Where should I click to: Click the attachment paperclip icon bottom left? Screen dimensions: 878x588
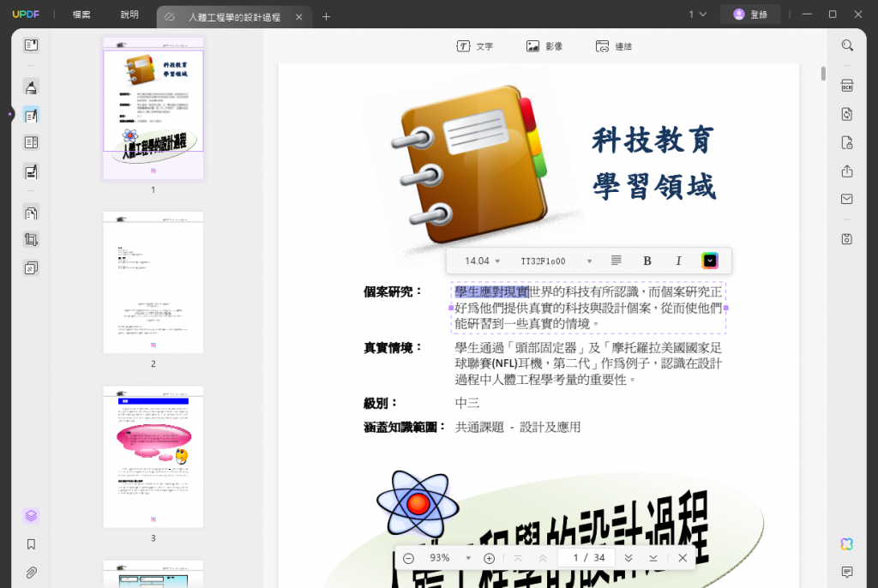coord(31,573)
